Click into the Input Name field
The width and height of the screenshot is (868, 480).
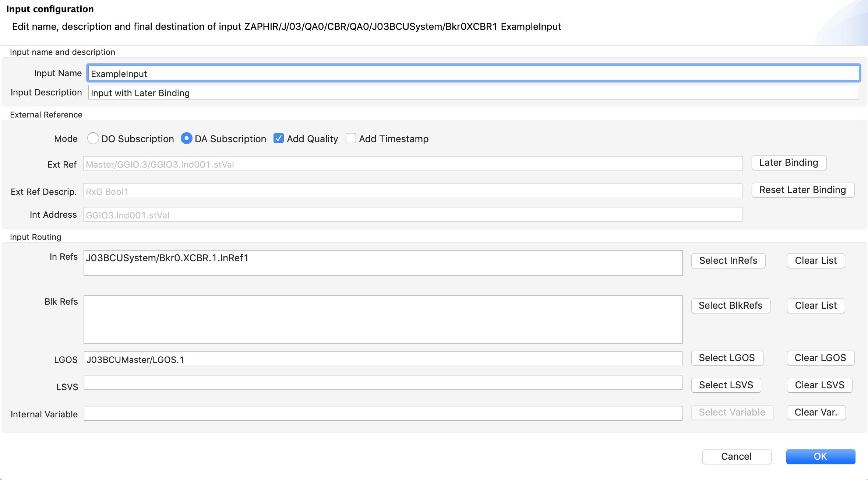click(473, 74)
